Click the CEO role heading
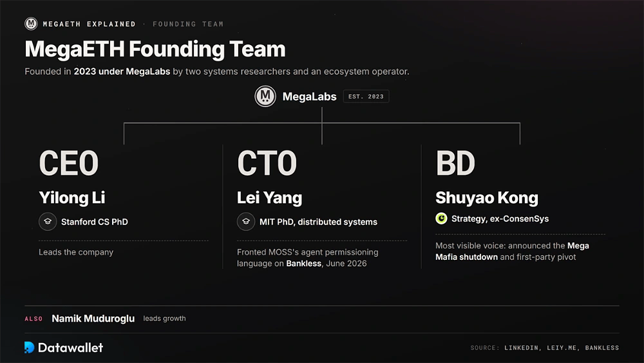The height and width of the screenshot is (363, 644). 69,163
